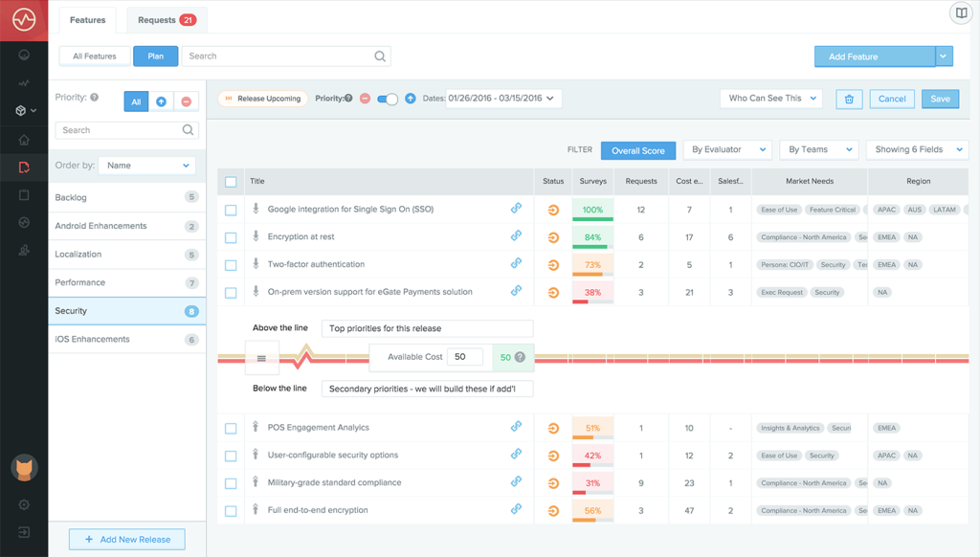
Task: Expand the By Evaluator filter dropdown
Action: click(727, 149)
